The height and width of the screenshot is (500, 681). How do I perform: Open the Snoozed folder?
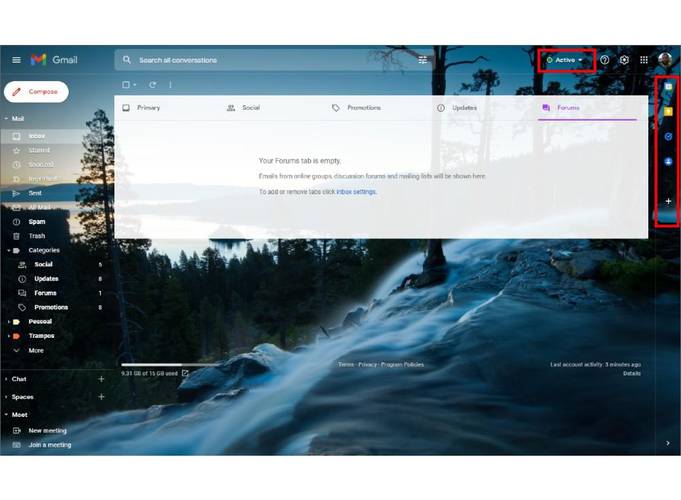pos(43,165)
